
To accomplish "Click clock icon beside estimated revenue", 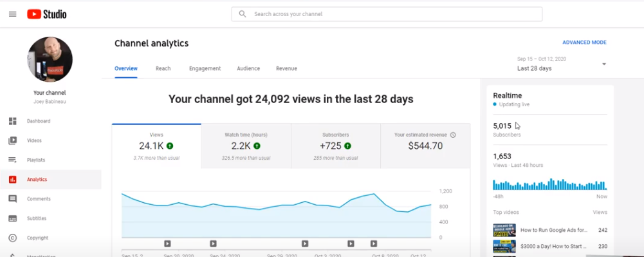I will click(453, 135).
